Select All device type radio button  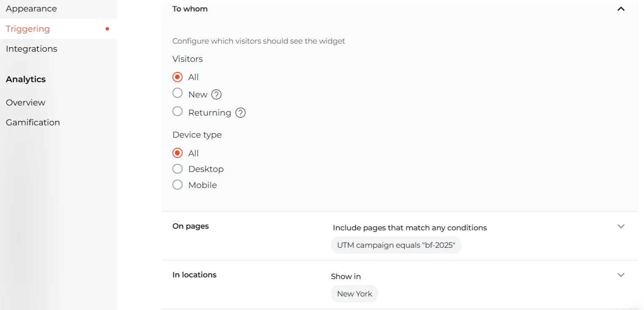point(178,153)
